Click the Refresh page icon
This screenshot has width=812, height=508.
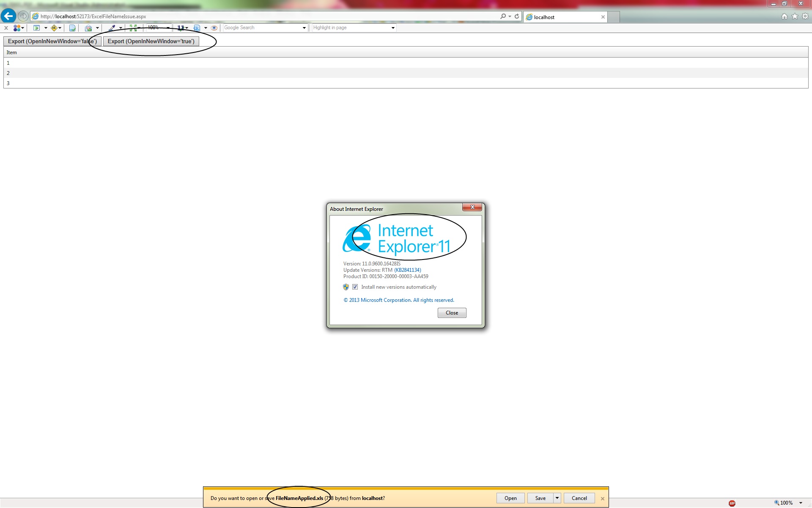517,16
